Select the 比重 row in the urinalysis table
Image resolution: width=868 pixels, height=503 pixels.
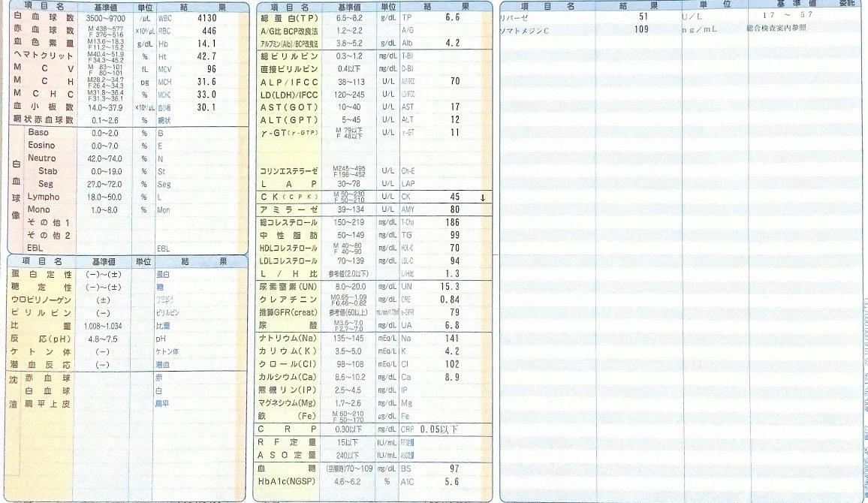pyautogui.click(x=42, y=326)
